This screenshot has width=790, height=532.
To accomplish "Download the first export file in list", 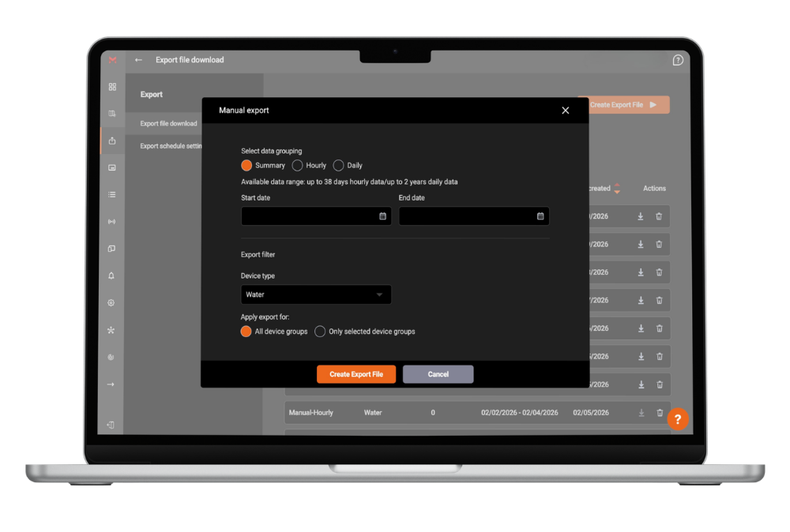I will [641, 216].
